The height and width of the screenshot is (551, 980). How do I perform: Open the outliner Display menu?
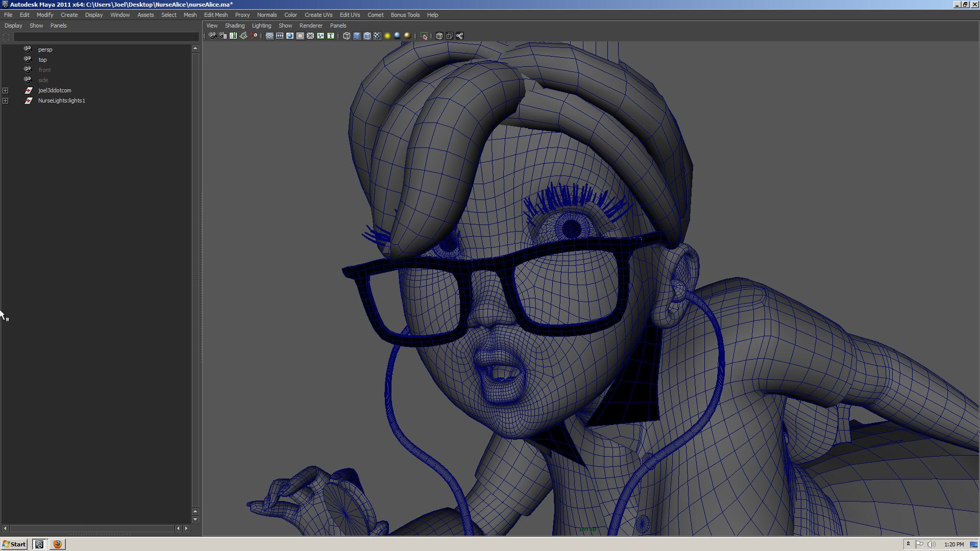point(13,26)
